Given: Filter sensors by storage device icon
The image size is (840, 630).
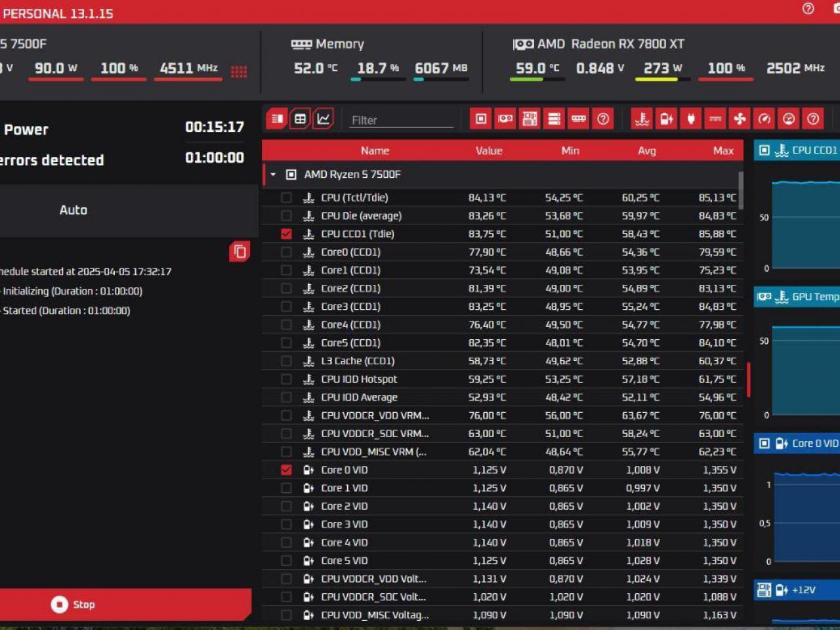Looking at the screenshot, I should pyautogui.click(x=554, y=119).
